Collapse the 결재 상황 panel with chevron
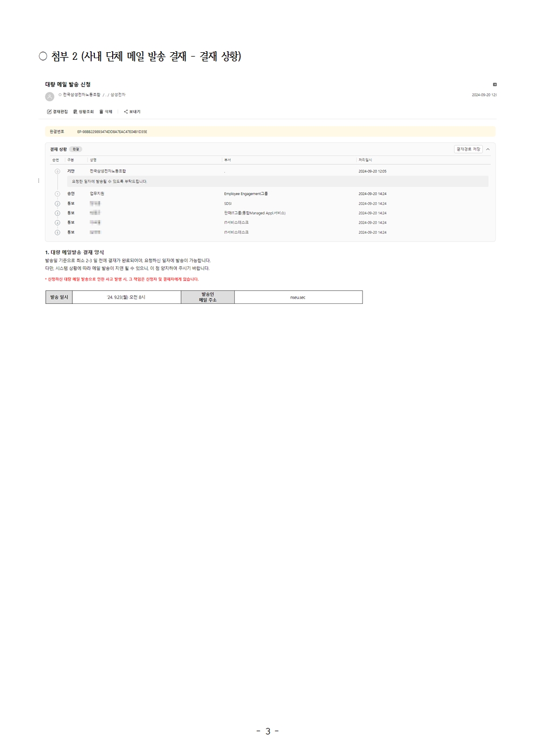Image resolution: width=535 pixels, height=756 pixels. (x=488, y=149)
